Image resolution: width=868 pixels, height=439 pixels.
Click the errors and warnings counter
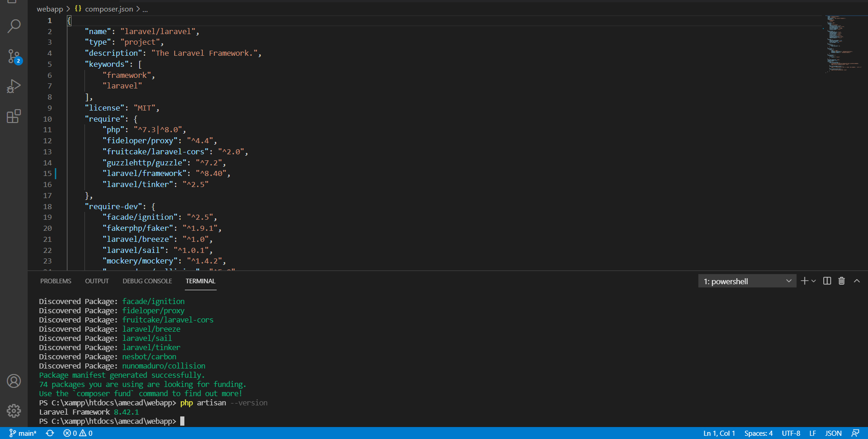click(78, 433)
